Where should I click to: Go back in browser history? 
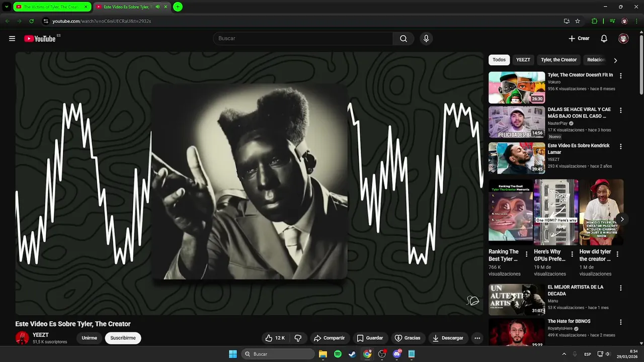[x=7, y=21]
